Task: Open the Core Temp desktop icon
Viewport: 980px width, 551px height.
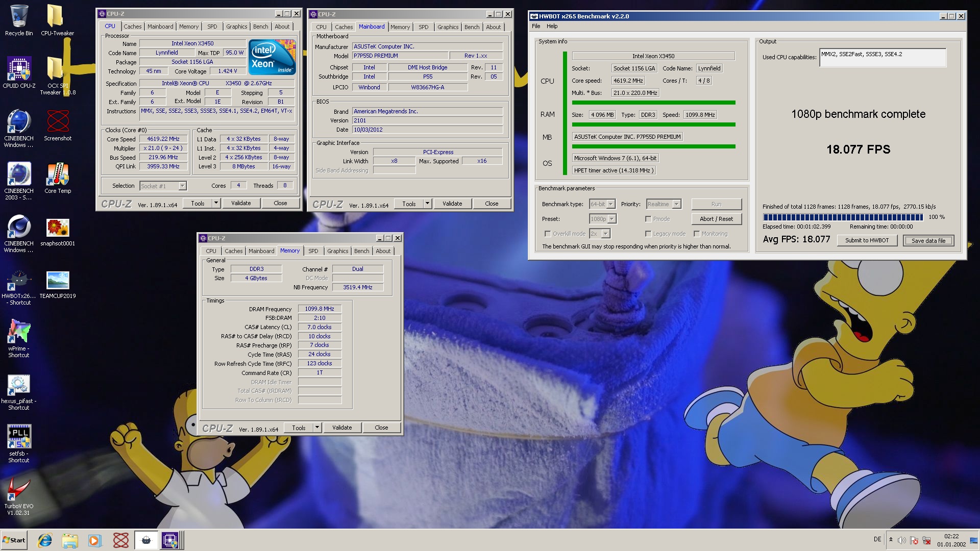Action: click(58, 178)
